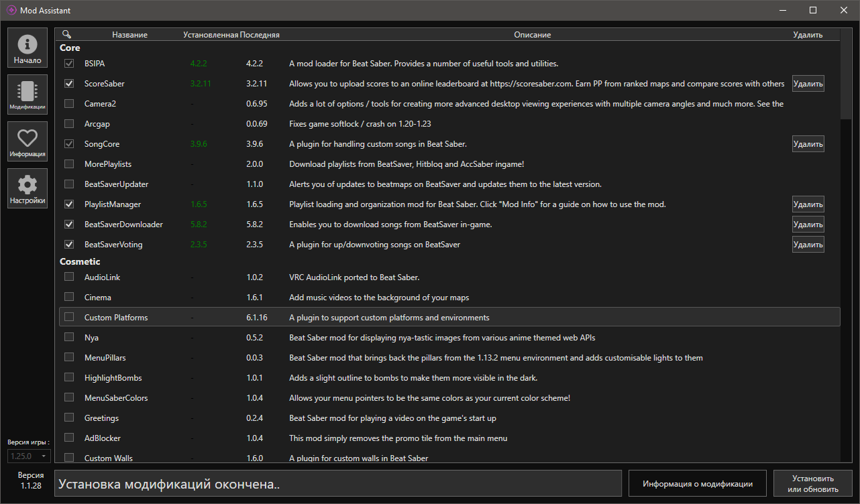
Task: Click Удалить button for ScoreSaber
Action: click(808, 84)
